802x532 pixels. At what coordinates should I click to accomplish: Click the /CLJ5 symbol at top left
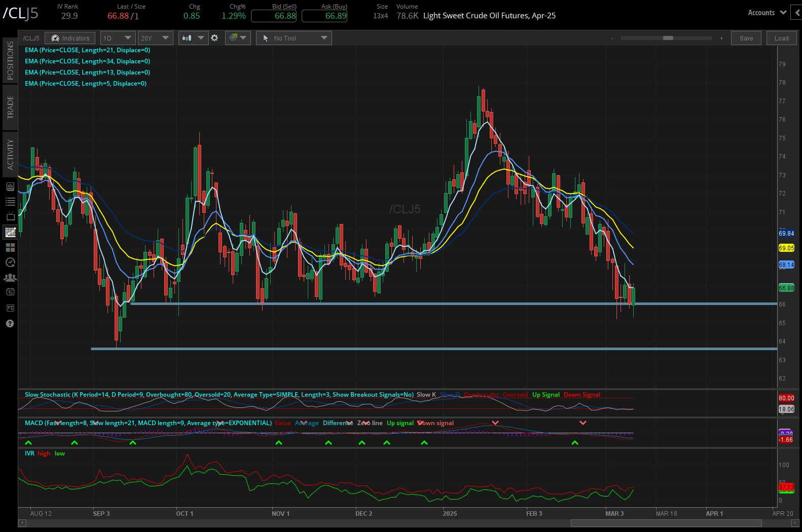[x=20, y=13]
